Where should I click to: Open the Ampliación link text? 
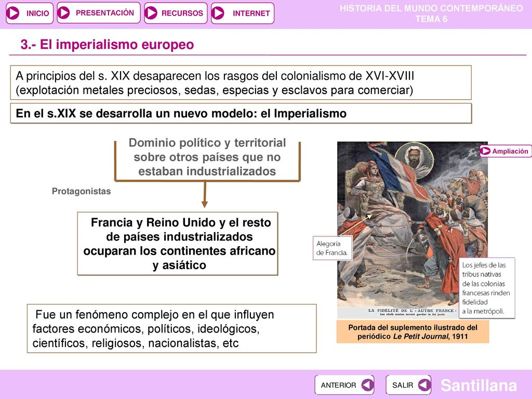click(x=510, y=151)
